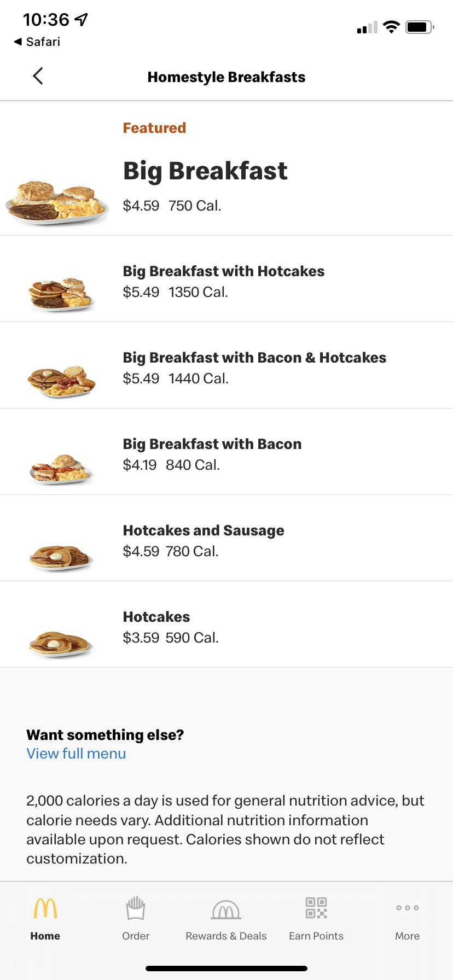Tap the Big Breakfast plate photo
The image size is (453, 980).
click(x=57, y=202)
